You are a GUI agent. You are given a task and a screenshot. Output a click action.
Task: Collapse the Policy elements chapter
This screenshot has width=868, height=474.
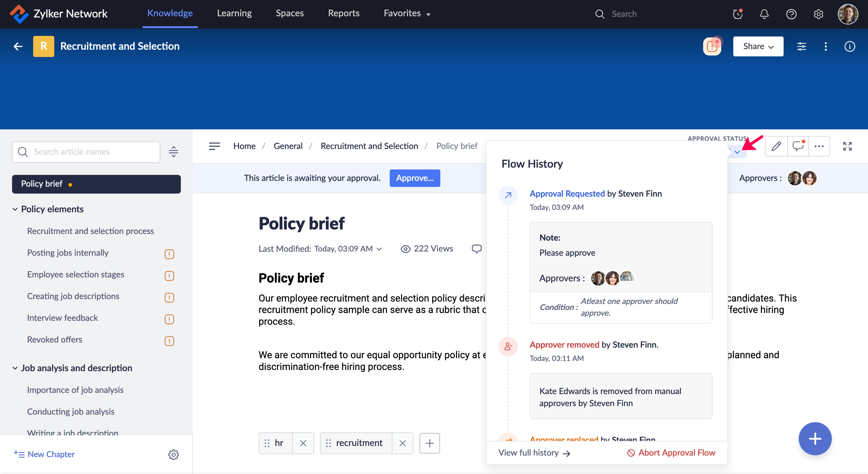pyautogui.click(x=15, y=209)
